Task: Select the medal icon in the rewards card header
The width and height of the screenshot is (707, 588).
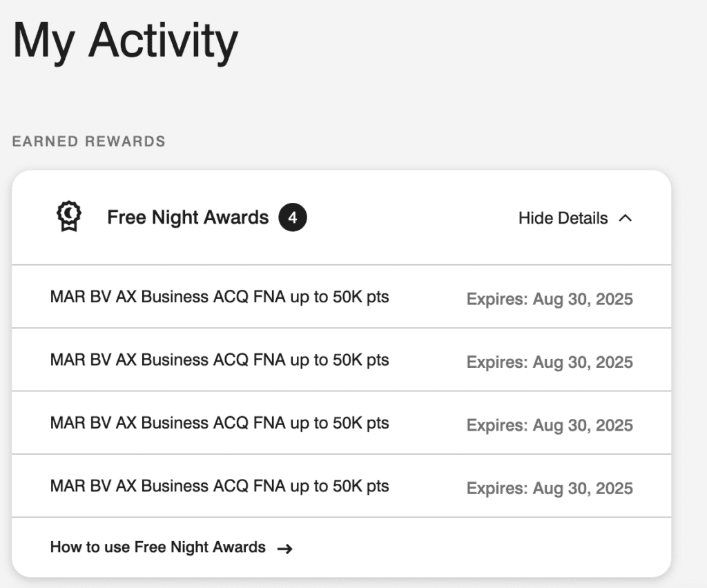Action: point(68,217)
